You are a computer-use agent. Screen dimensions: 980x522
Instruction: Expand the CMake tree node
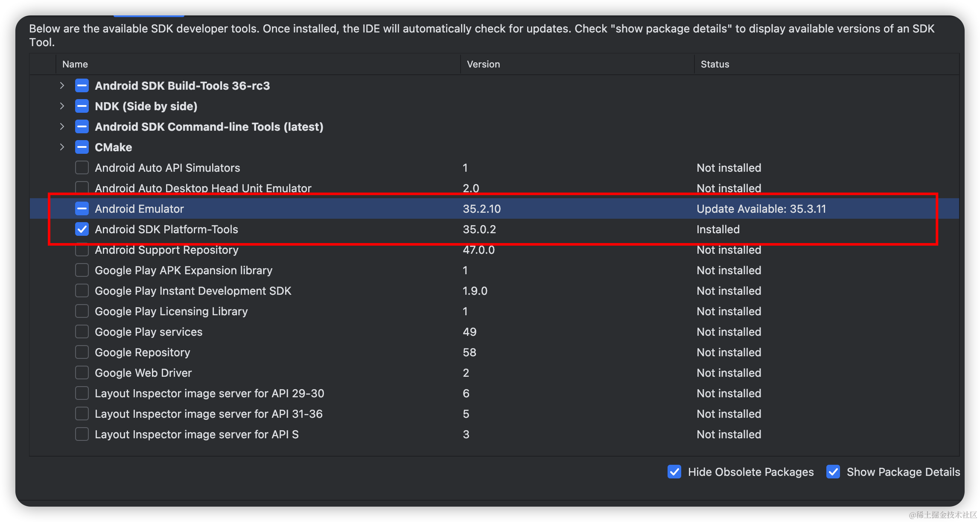[x=62, y=147]
